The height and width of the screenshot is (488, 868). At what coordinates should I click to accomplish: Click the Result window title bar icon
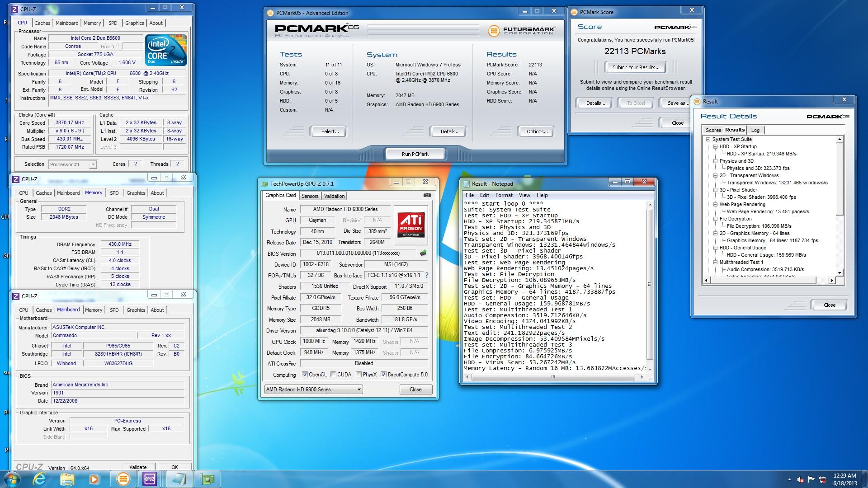697,102
